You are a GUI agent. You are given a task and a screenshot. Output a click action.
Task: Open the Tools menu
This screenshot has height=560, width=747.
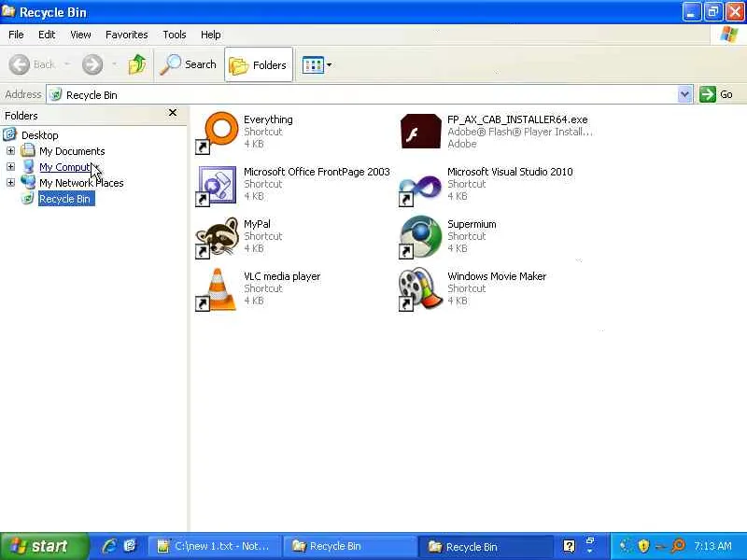point(175,35)
